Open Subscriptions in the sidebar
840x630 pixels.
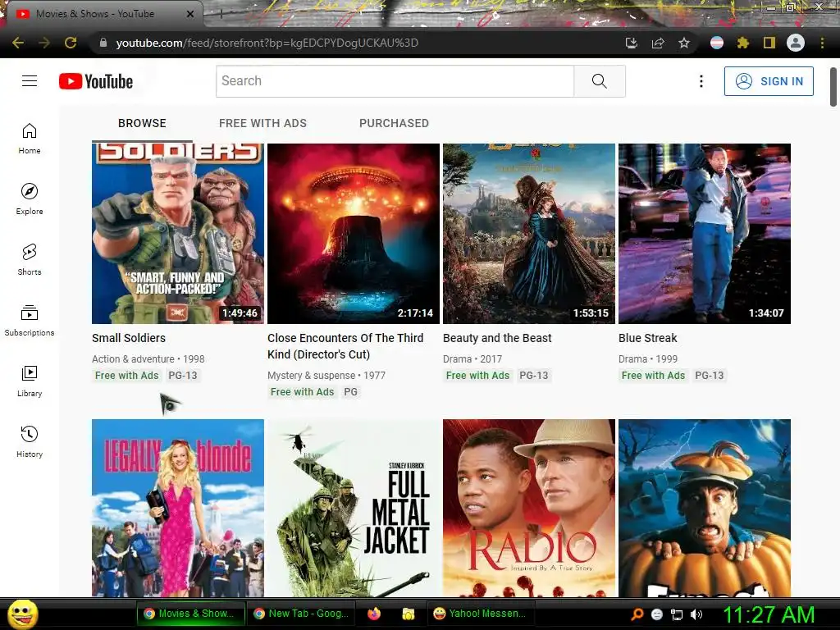coord(30,321)
